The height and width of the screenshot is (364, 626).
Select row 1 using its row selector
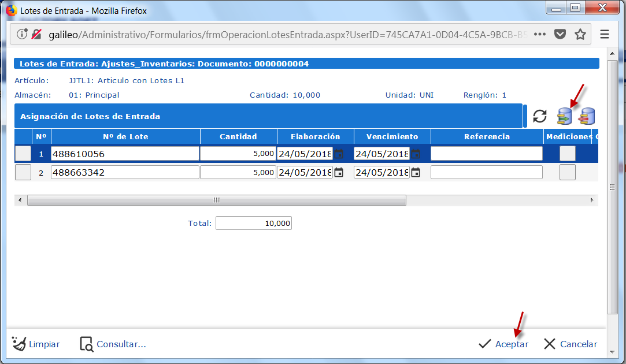click(23, 154)
